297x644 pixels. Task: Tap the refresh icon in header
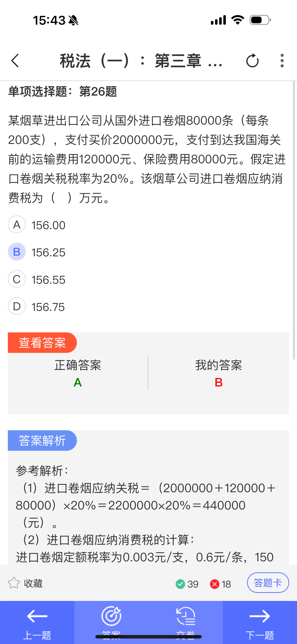(x=252, y=61)
